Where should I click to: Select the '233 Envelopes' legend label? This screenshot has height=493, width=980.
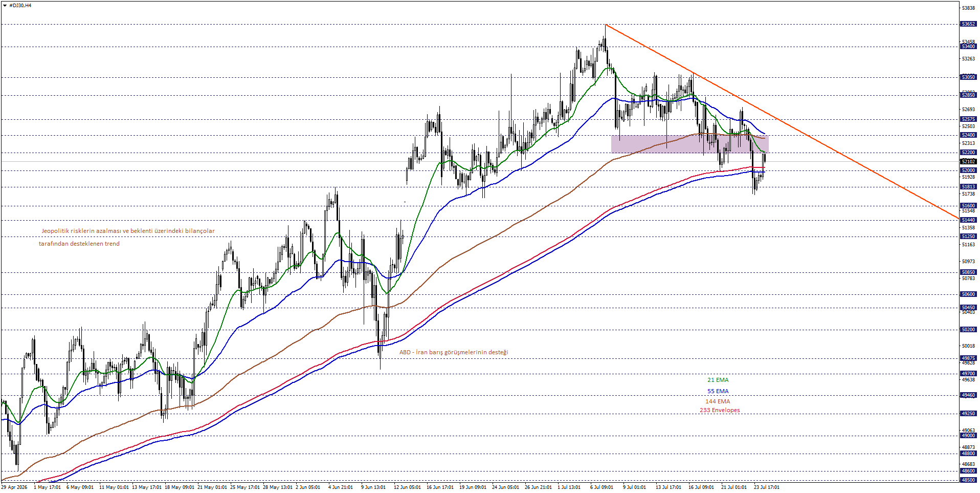click(720, 410)
